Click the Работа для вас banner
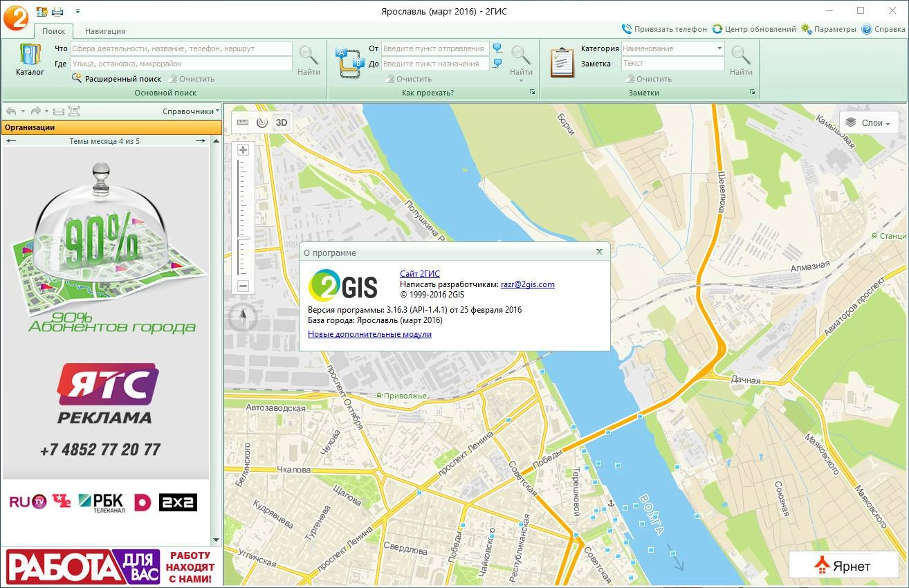 pyautogui.click(x=111, y=566)
